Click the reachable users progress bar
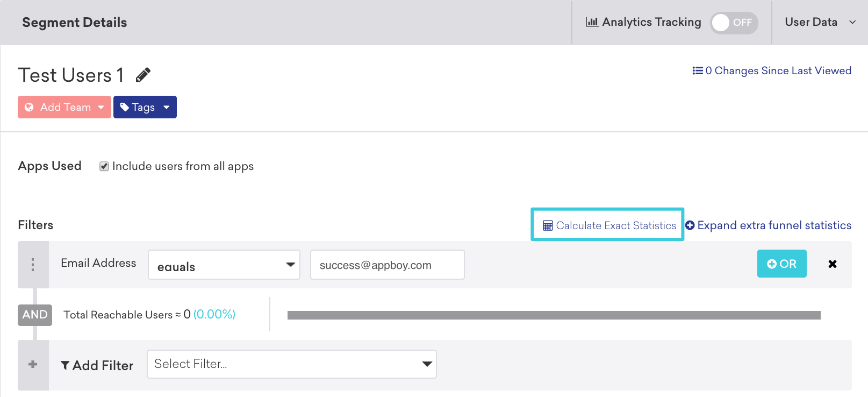868x397 pixels. [x=554, y=315]
